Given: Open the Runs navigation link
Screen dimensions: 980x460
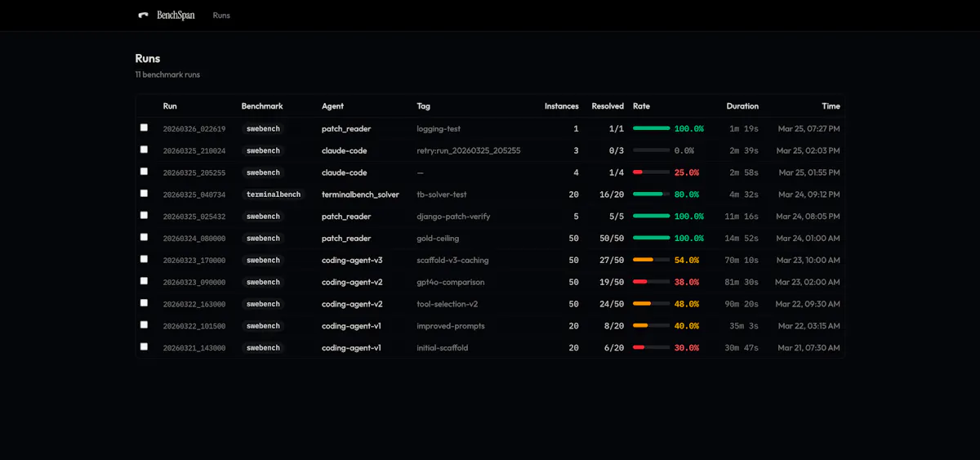Looking at the screenshot, I should tap(221, 15).
